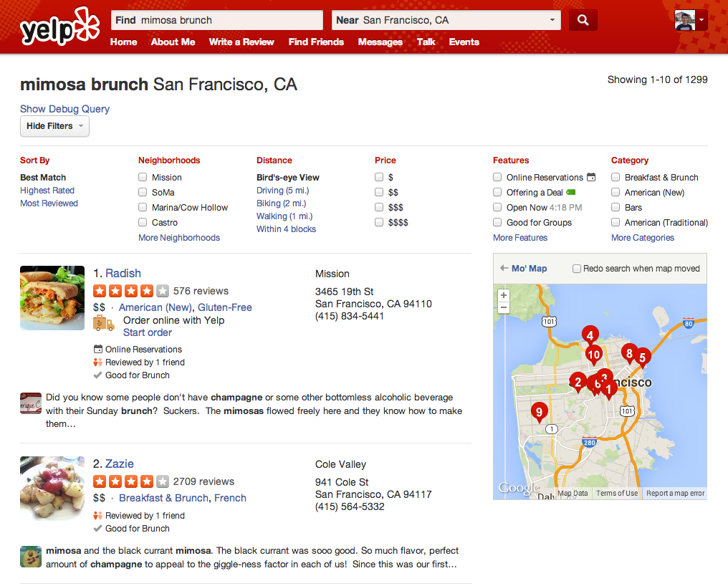This screenshot has height=586, width=728.
Task: Click map pin number 9
Action: pos(539,412)
